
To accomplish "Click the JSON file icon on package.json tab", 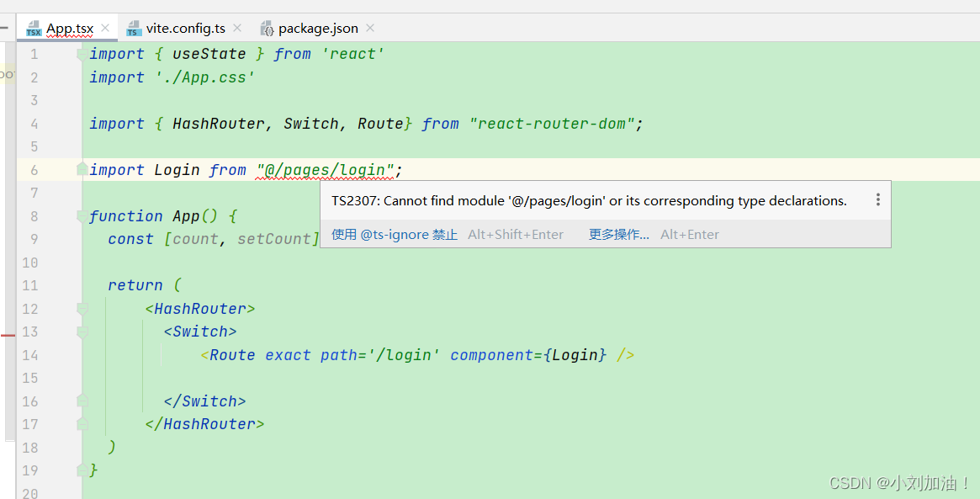I will point(266,28).
